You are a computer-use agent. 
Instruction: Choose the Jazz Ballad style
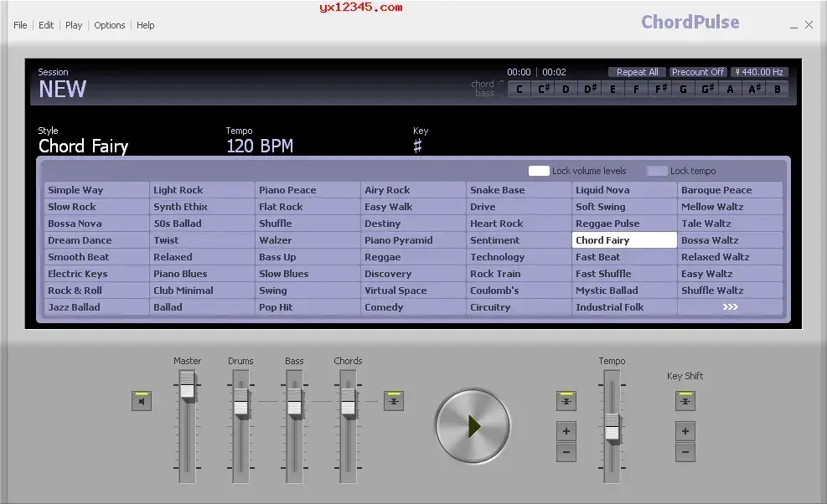96,306
